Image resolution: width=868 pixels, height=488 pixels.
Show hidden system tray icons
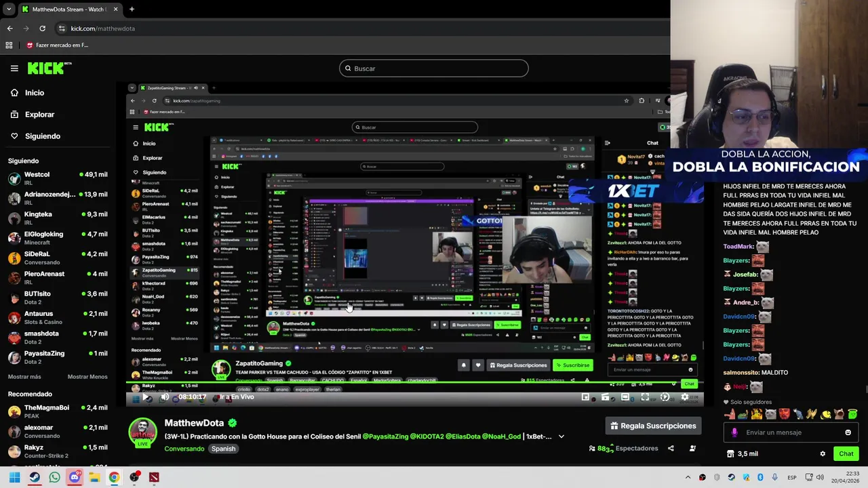pyautogui.click(x=688, y=477)
